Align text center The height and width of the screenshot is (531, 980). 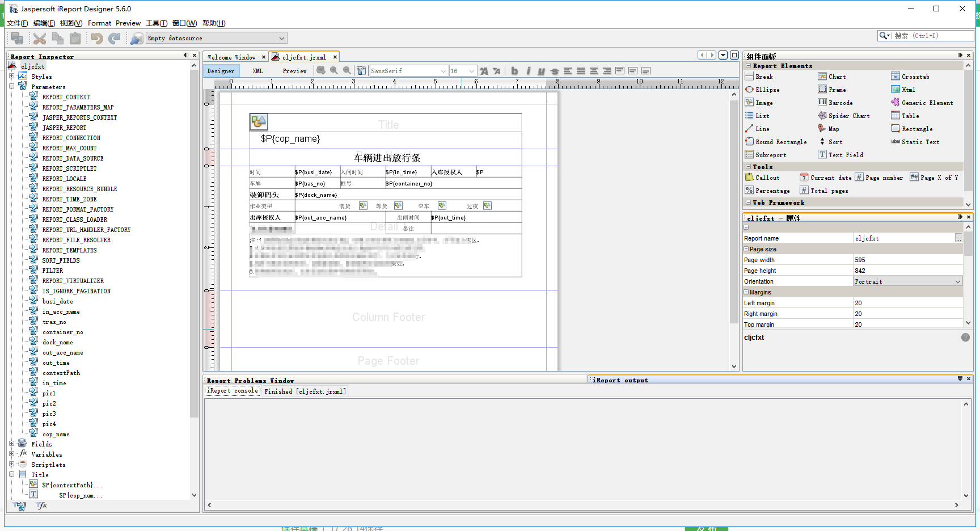coord(594,71)
